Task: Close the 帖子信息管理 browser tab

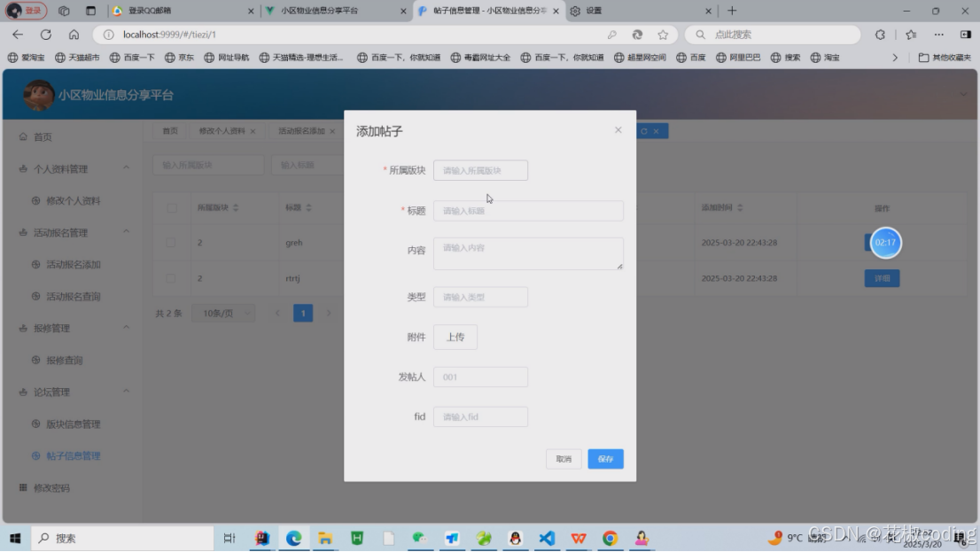Action: [556, 11]
